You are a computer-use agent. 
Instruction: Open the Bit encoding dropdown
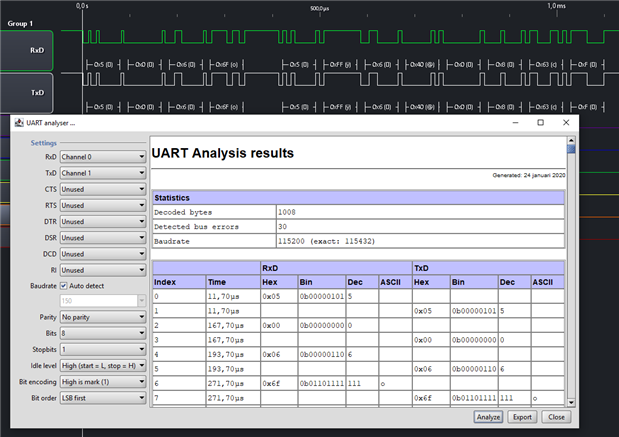[103, 382]
